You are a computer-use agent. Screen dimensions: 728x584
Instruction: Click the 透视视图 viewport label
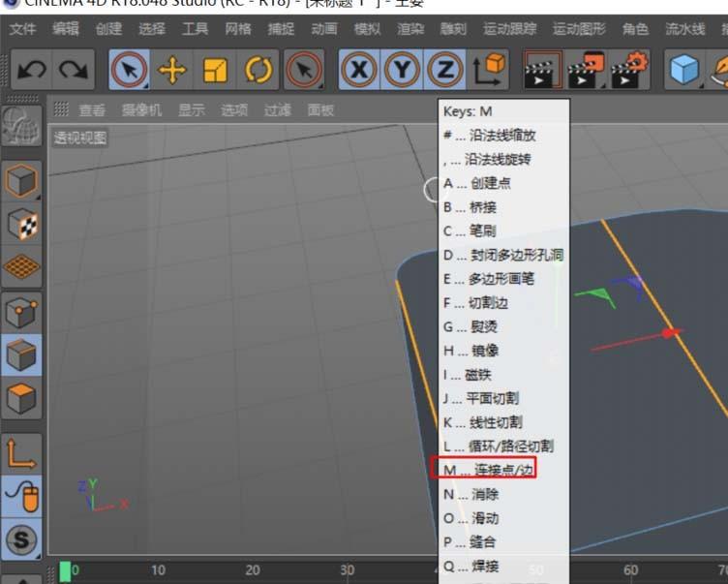[x=80, y=138]
